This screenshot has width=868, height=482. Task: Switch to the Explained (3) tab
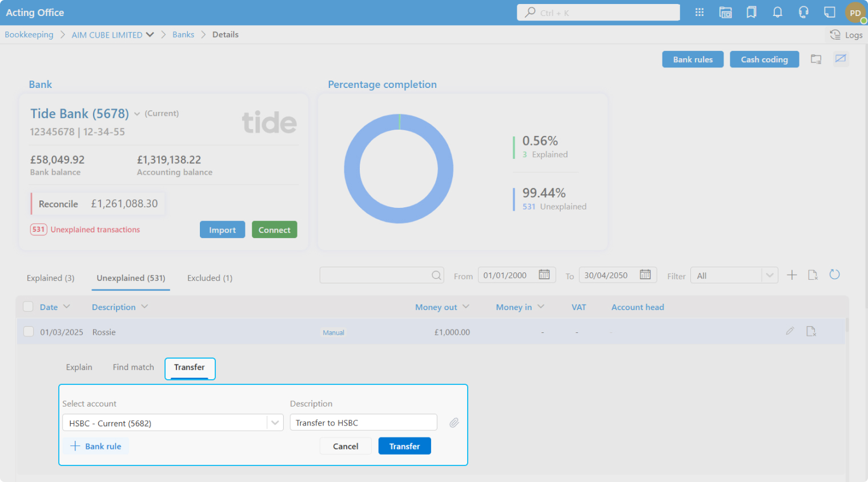pos(50,278)
